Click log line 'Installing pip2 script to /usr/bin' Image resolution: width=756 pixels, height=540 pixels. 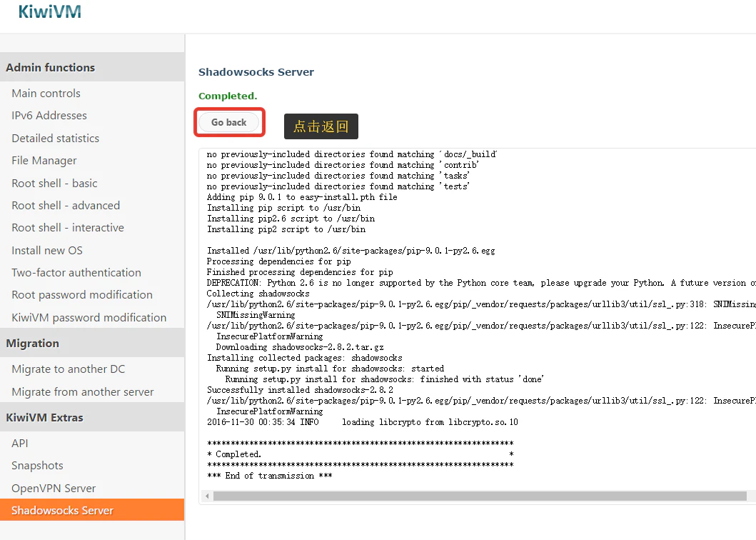[x=286, y=229]
